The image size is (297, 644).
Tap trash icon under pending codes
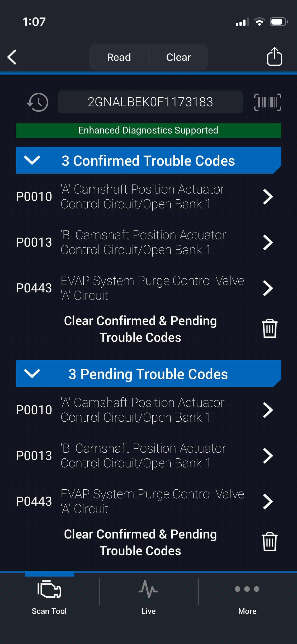click(270, 542)
